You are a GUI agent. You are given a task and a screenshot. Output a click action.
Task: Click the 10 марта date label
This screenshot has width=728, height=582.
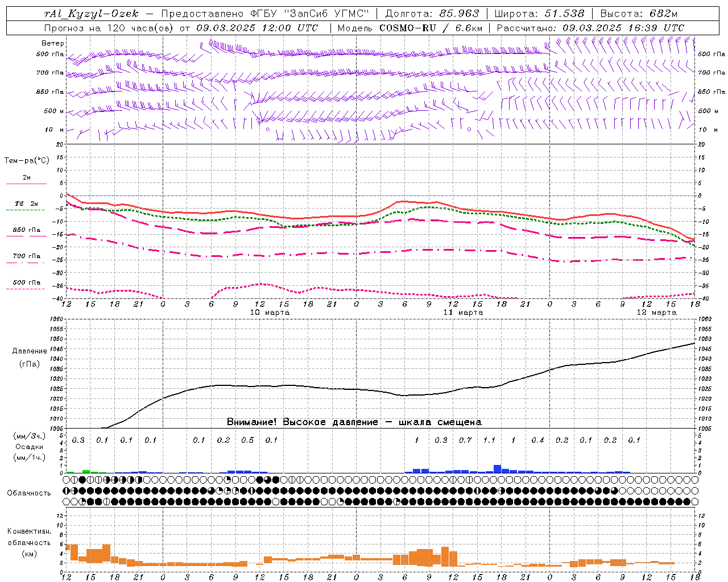point(270,313)
